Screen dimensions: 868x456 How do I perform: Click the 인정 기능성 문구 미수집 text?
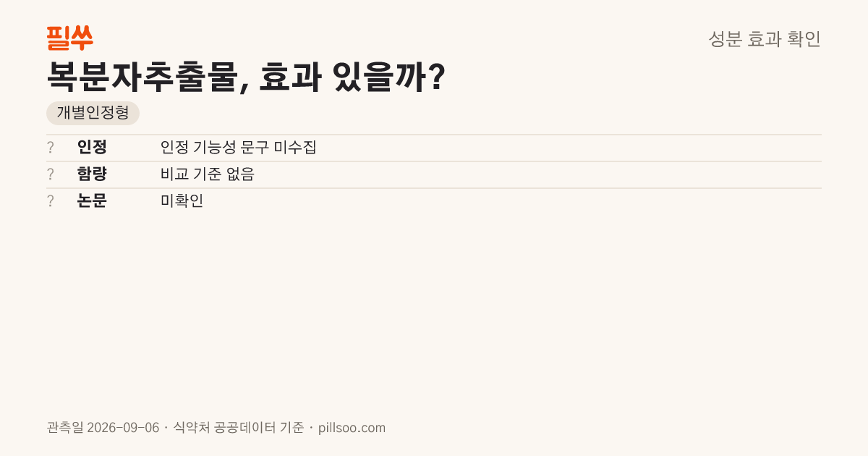(239, 148)
